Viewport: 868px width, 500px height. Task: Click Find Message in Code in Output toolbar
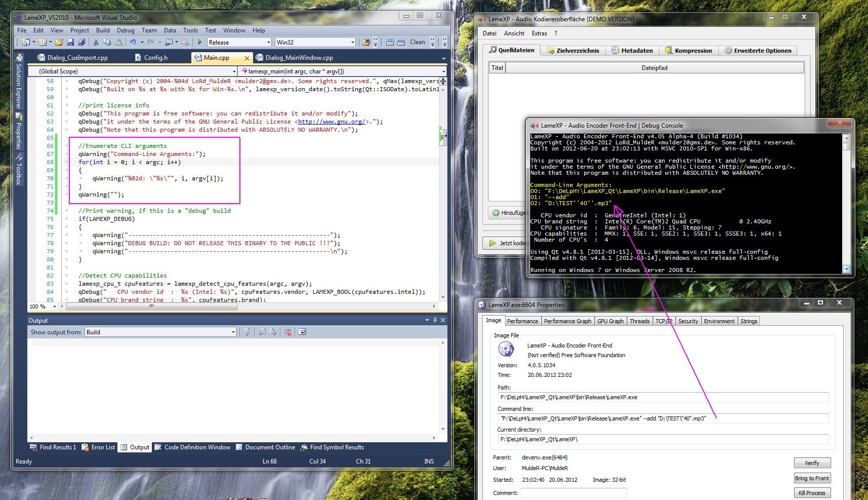[x=246, y=332]
